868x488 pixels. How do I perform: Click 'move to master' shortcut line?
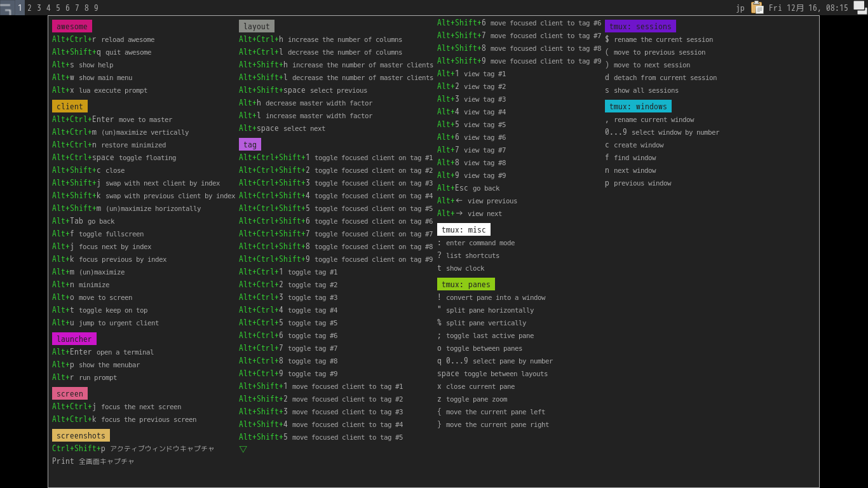point(112,119)
